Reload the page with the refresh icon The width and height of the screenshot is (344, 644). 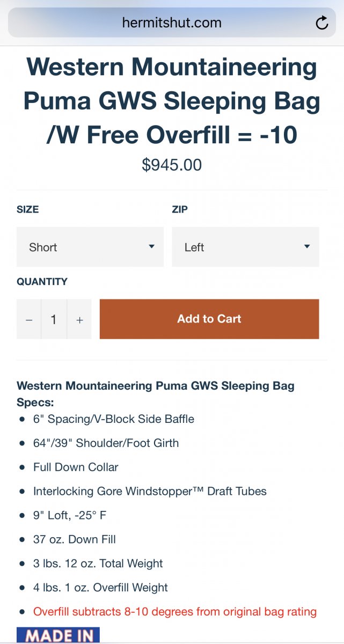point(321,23)
